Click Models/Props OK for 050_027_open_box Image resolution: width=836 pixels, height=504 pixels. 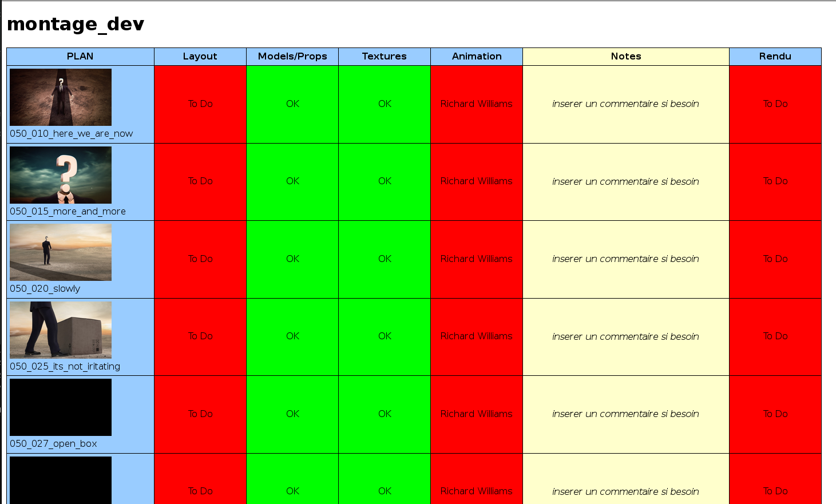click(292, 414)
